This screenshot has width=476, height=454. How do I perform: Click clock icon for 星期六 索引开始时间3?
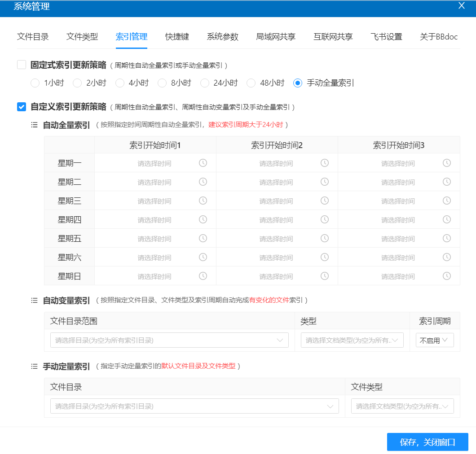[x=446, y=257]
